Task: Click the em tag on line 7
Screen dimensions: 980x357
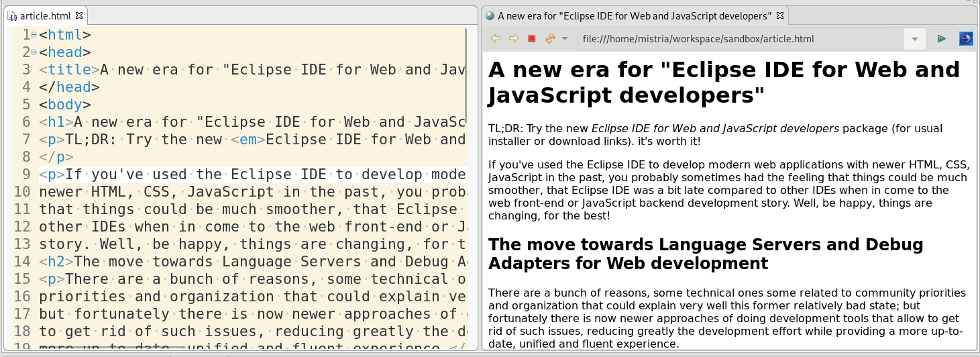Action: 248,140
